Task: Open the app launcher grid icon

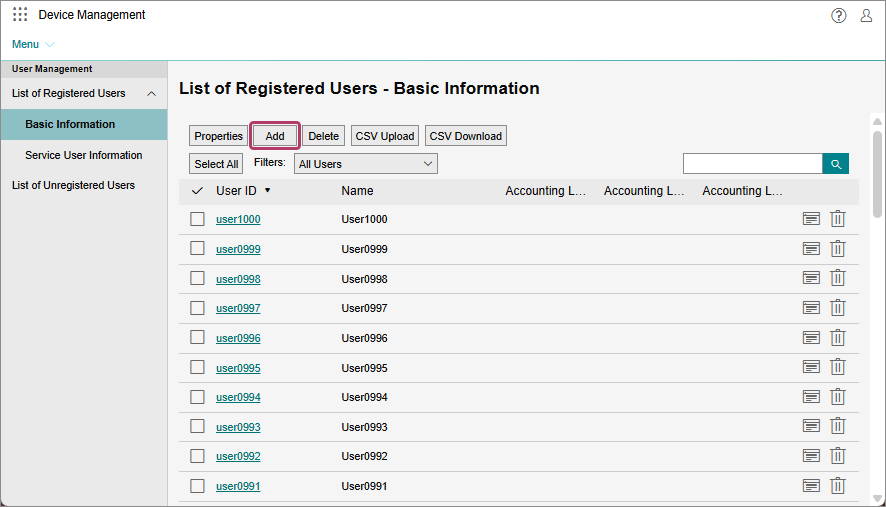Action: [20, 15]
